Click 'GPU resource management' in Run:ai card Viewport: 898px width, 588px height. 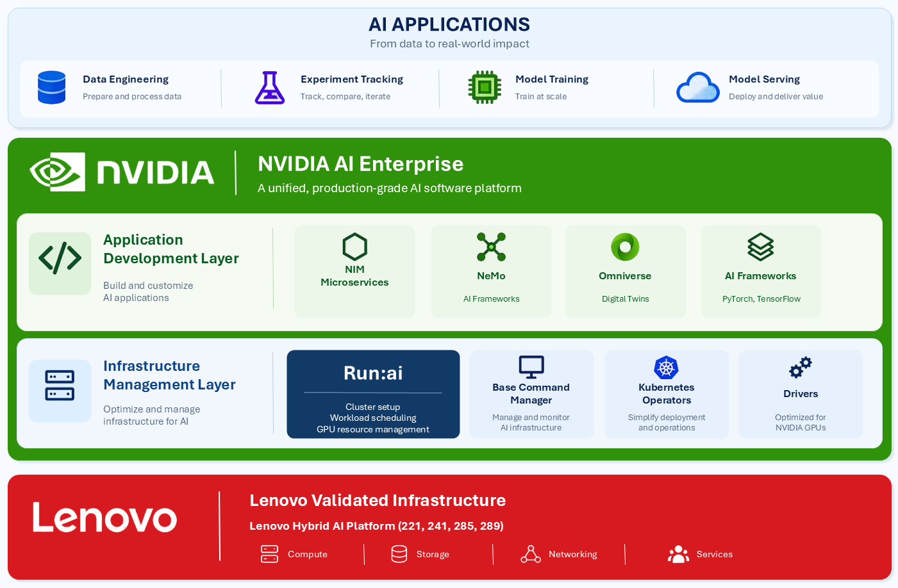tap(373, 430)
